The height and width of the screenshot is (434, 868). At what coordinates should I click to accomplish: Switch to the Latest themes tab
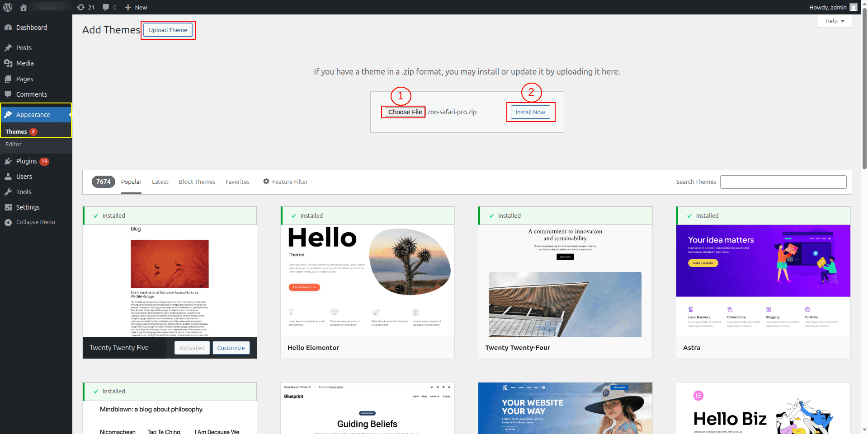(x=160, y=182)
